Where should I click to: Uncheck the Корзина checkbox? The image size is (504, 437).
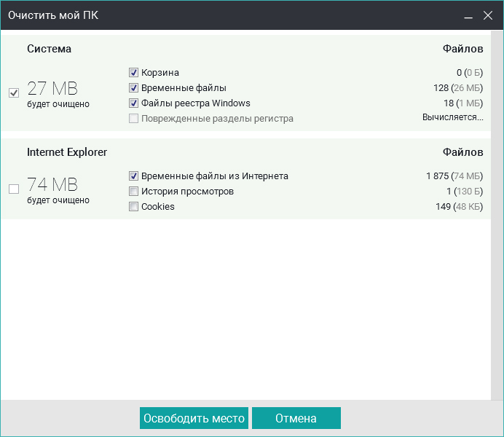[x=134, y=73]
